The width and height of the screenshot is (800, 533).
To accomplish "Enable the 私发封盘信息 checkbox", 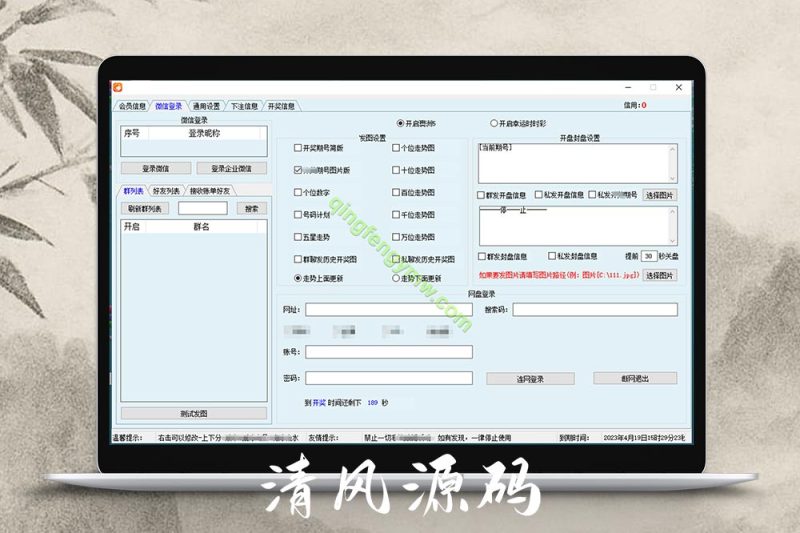I will click(551, 256).
